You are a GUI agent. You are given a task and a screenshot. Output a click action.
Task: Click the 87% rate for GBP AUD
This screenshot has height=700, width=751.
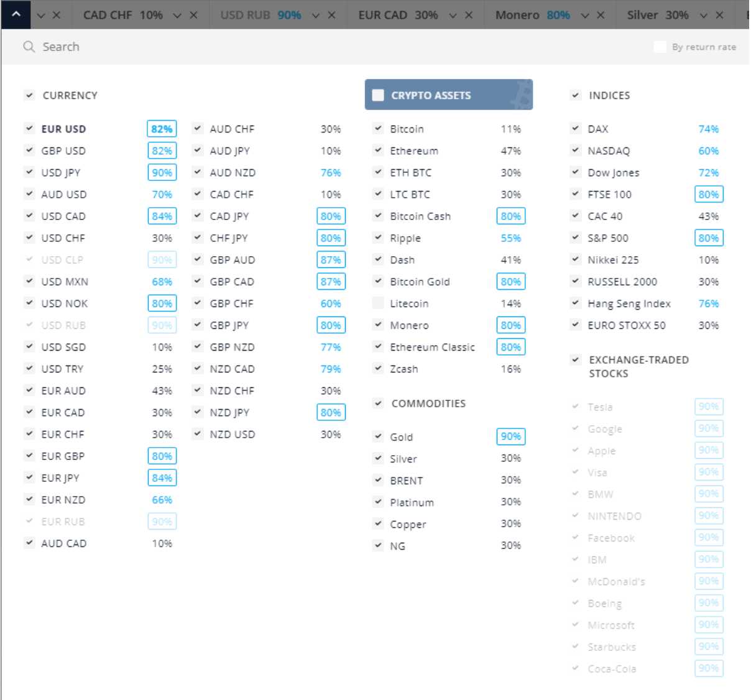click(x=331, y=260)
